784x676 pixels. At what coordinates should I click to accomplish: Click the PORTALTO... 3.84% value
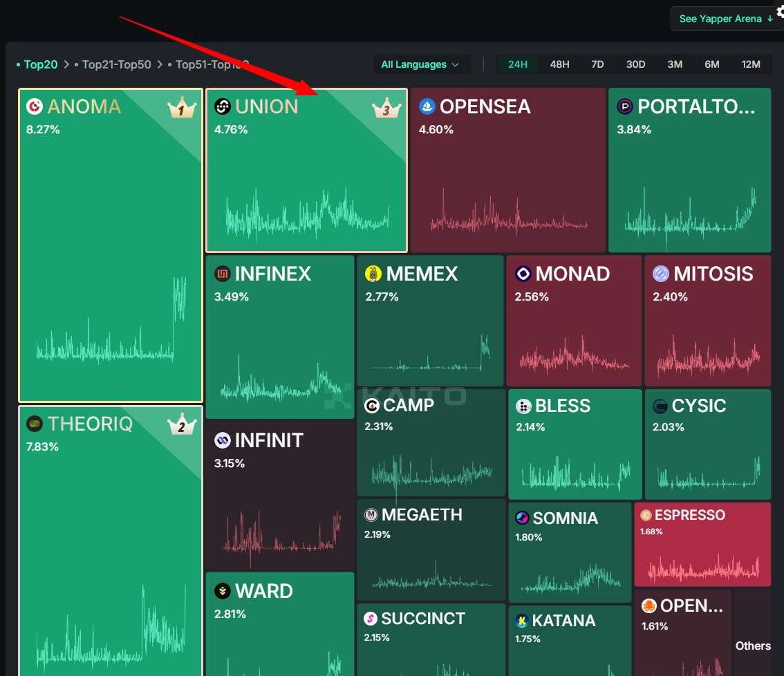pyautogui.click(x=634, y=129)
